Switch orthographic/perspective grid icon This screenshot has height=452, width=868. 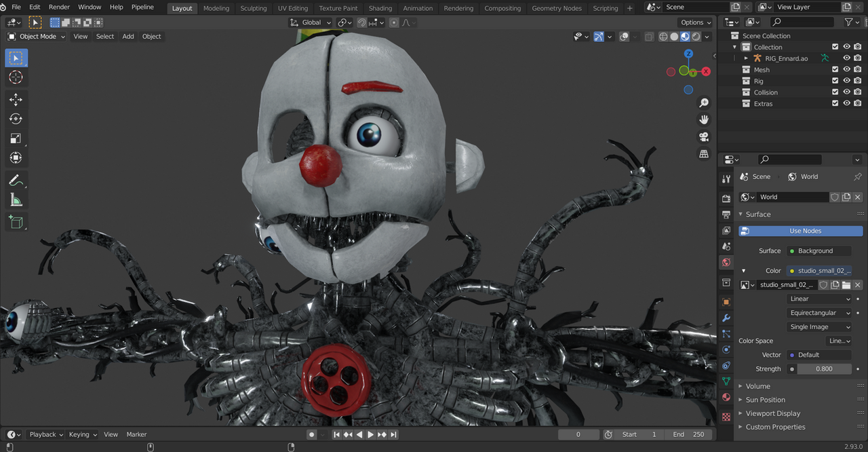pos(704,154)
